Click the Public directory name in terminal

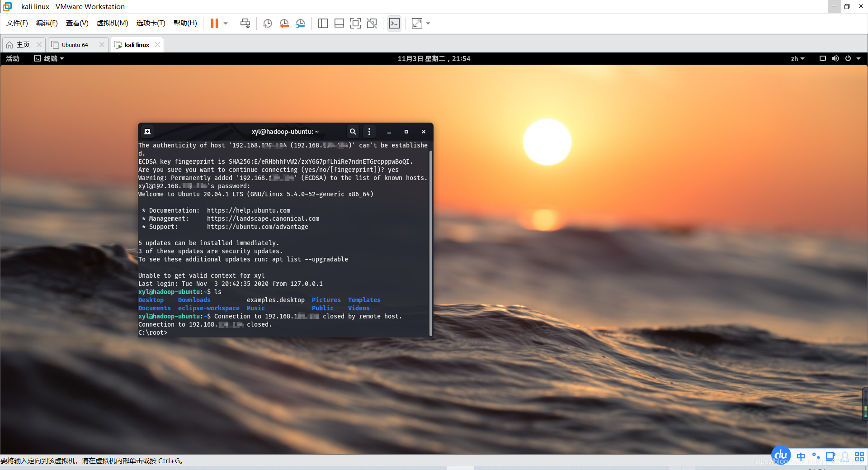pos(323,309)
